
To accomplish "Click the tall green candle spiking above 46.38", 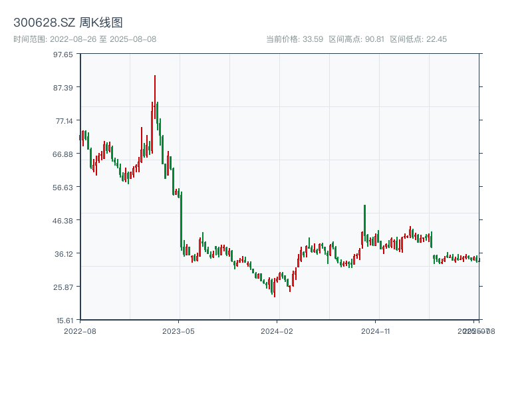I will (x=364, y=223).
